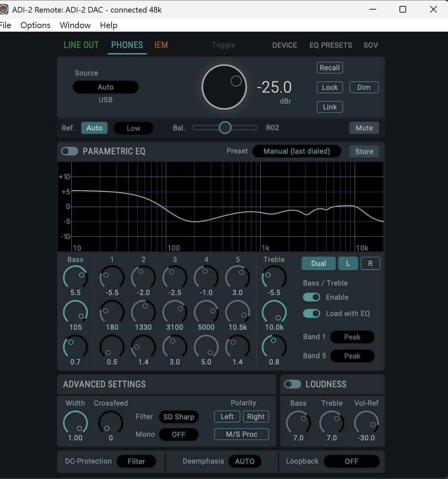Click Band 1 gain knob at -5.5

[x=112, y=277]
